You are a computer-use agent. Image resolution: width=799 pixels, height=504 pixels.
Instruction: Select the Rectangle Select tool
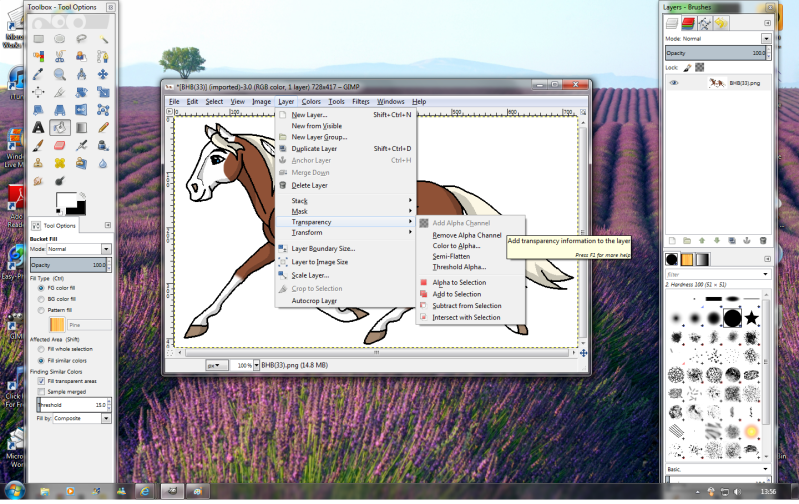38,39
